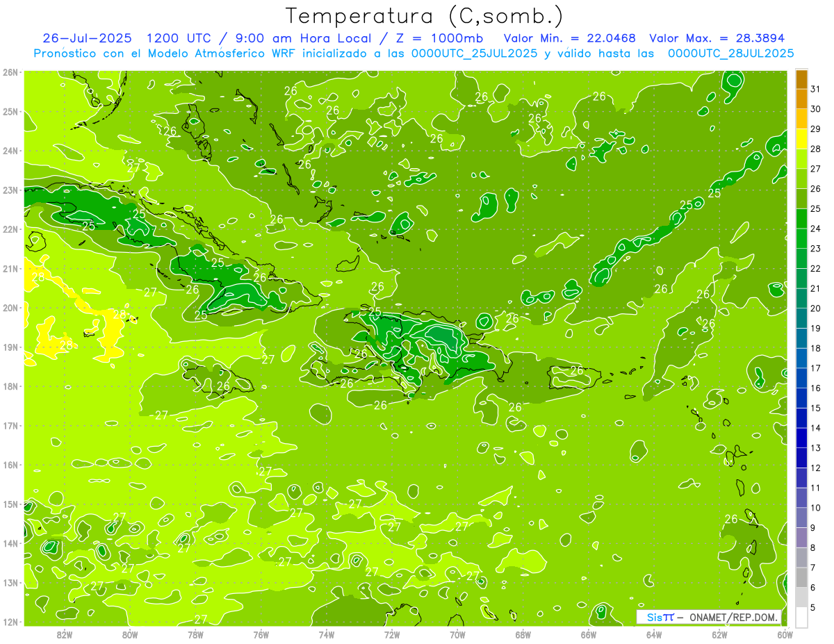
Task: Click the 82W longitude axis label
Action: point(65,634)
